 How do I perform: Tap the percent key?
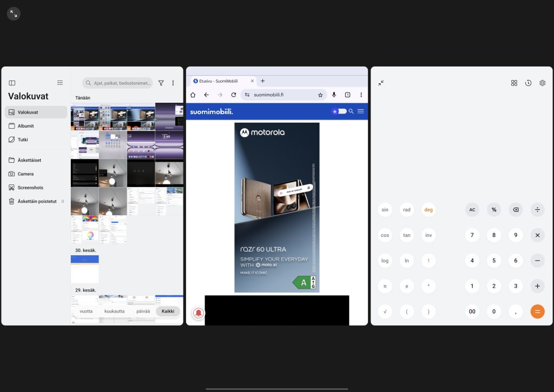pyautogui.click(x=494, y=210)
